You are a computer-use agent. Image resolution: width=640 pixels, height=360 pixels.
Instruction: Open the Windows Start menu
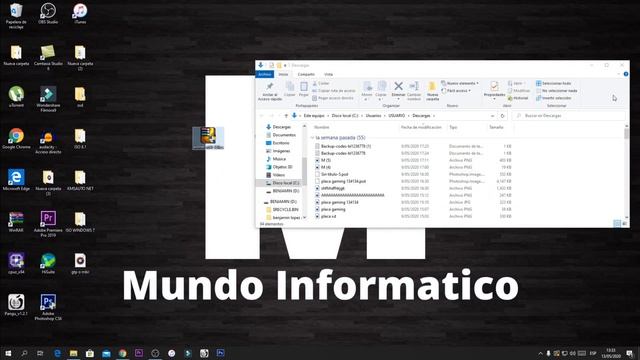[x=8, y=353]
